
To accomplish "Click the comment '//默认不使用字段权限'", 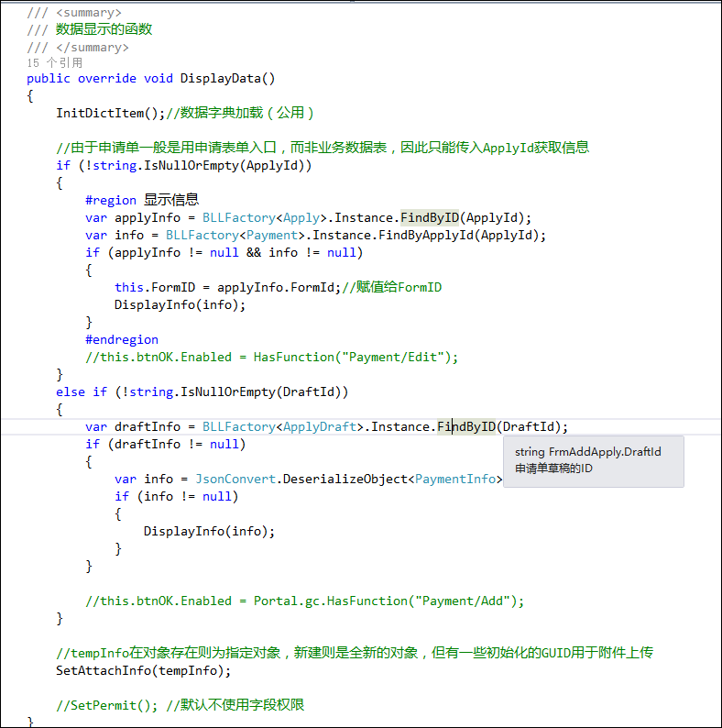I will click(x=235, y=705).
